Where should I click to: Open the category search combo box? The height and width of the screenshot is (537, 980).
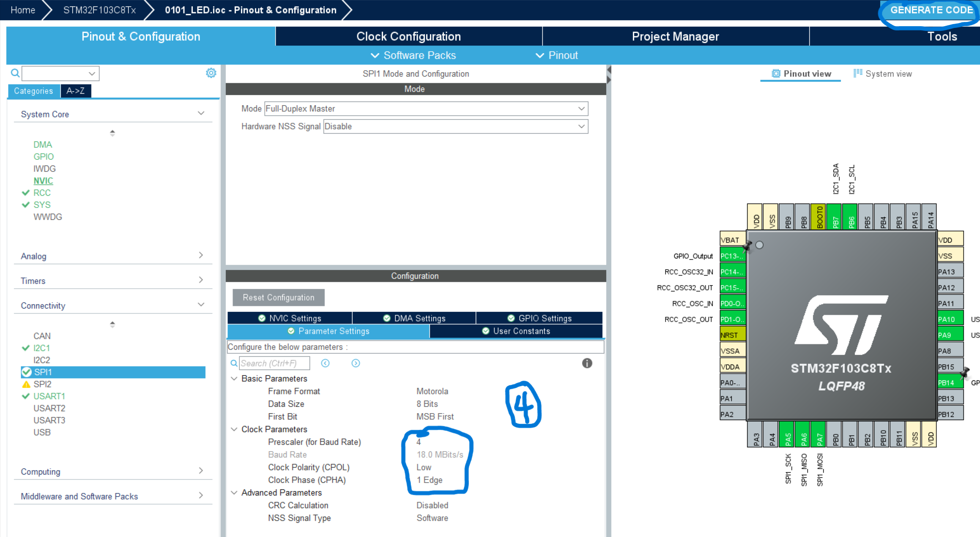[60, 74]
